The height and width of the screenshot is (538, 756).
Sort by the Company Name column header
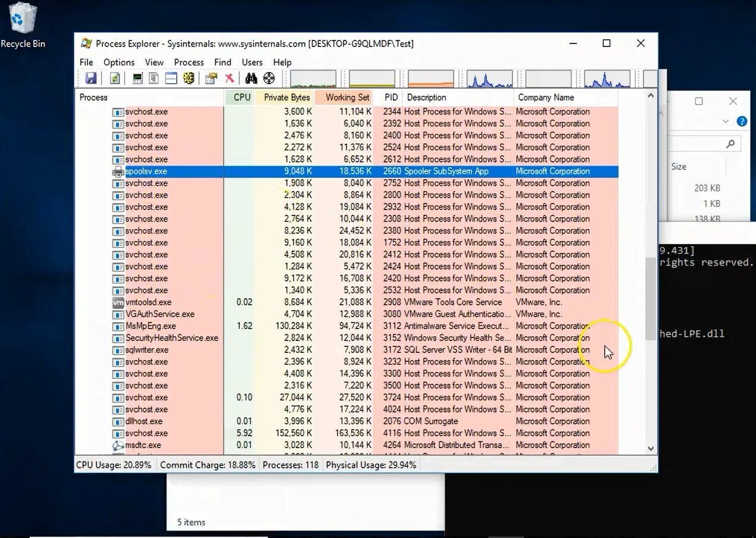[566, 98]
